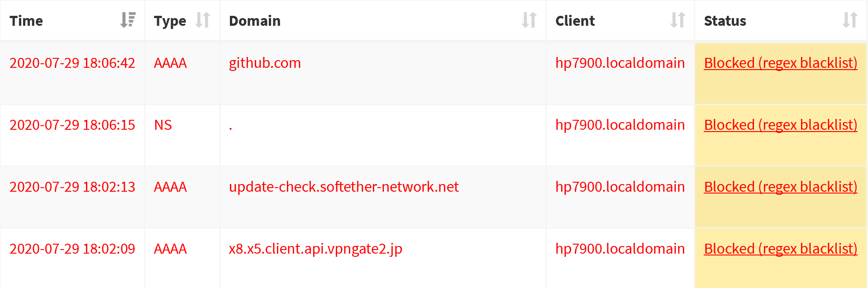The image size is (868, 288).
Task: Click NS type in second row
Action: click(163, 125)
